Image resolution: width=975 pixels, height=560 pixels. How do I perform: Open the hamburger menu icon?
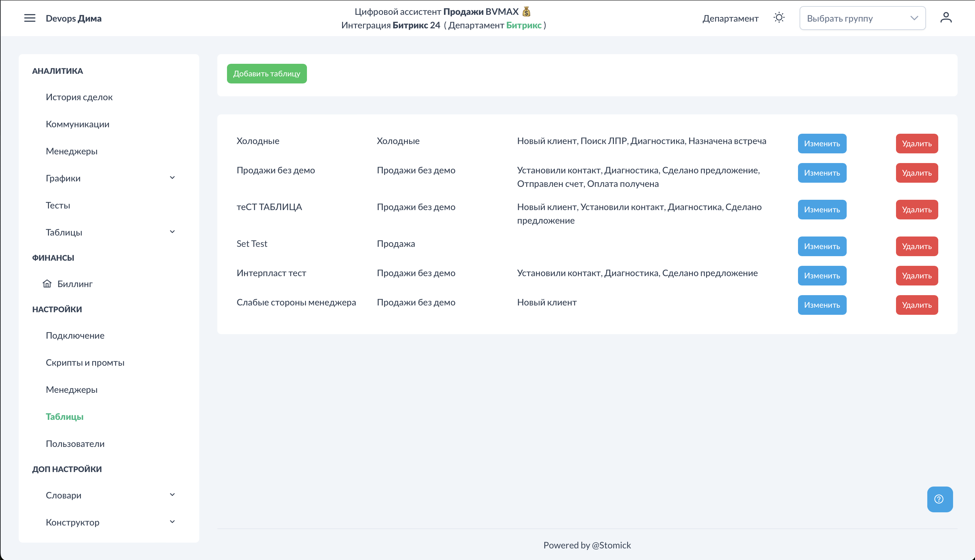click(x=30, y=18)
